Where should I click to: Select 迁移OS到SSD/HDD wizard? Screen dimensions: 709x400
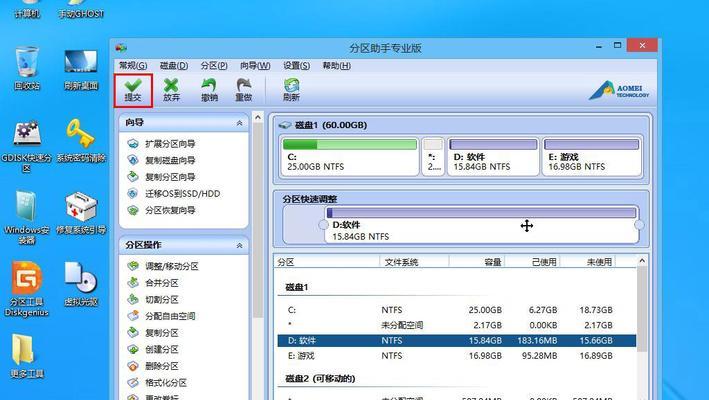tap(182, 193)
